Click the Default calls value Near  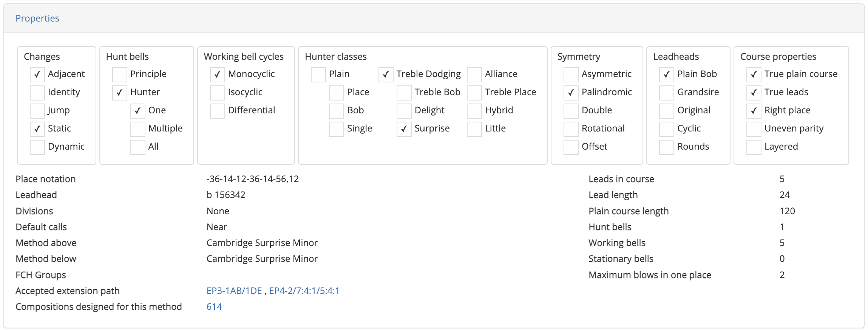[x=217, y=227]
